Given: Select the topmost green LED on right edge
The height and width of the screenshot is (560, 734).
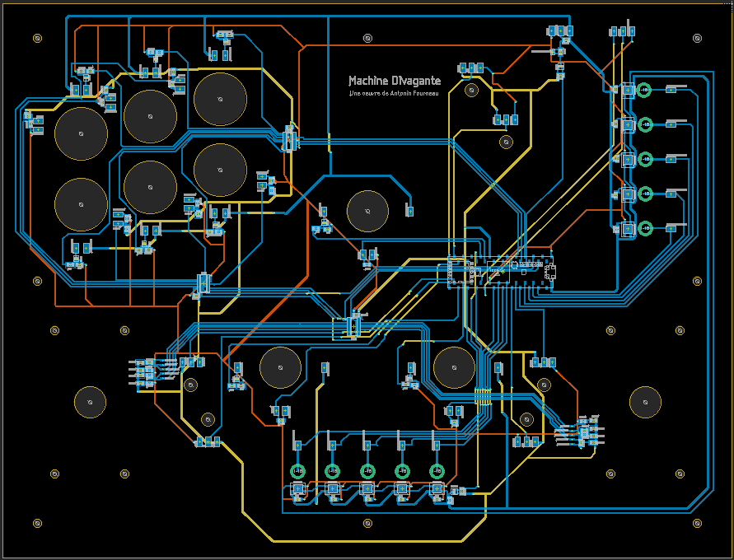Looking at the screenshot, I should 645,89.
